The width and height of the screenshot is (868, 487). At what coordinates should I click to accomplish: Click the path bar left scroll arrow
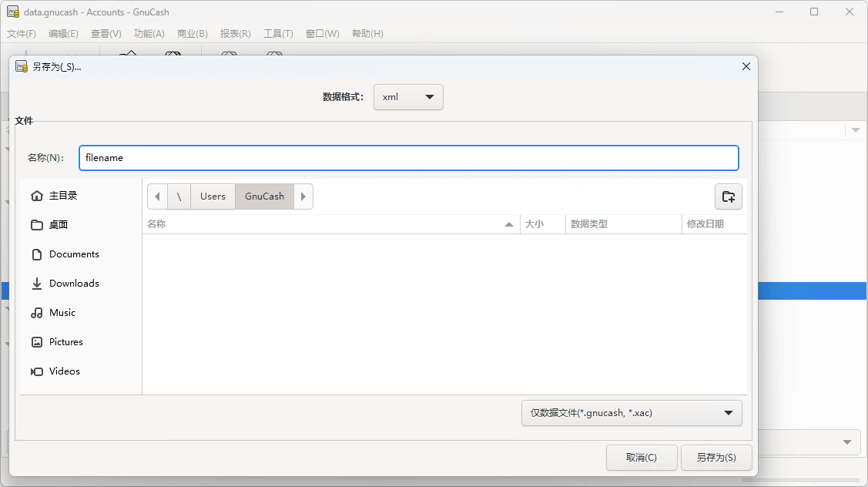pyautogui.click(x=157, y=196)
